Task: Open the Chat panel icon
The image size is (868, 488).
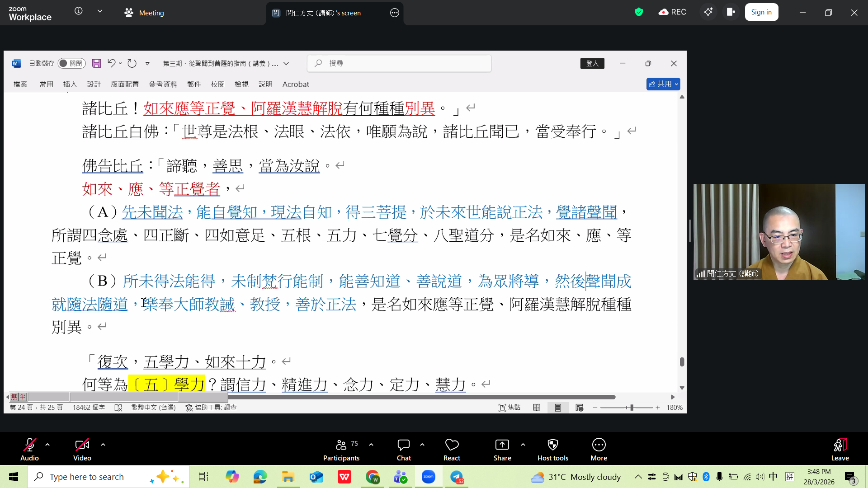Action: (403, 445)
